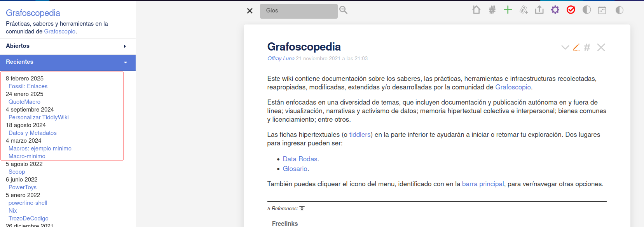Viewport: 644px width, 227px height.
Task: Click date label 4 marzo 2024
Action: click(x=23, y=141)
